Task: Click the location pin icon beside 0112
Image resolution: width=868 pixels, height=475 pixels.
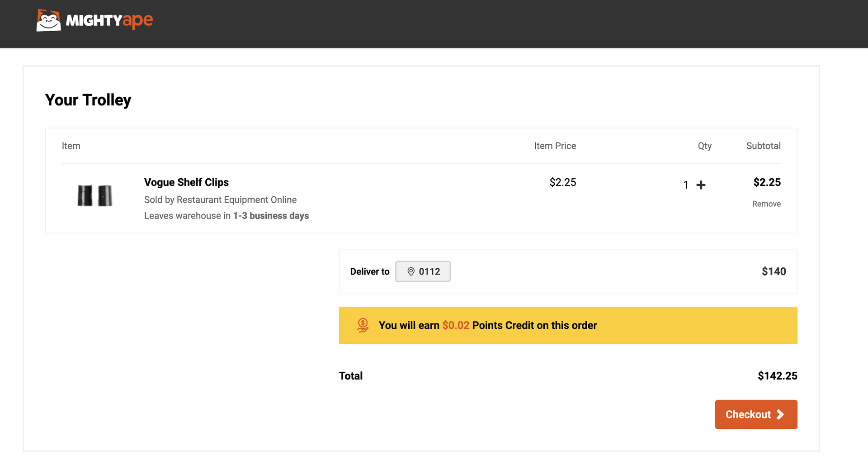Action: [411, 271]
